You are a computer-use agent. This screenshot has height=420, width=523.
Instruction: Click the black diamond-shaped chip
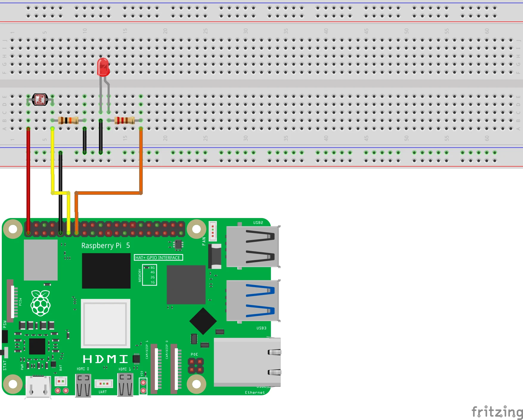pyautogui.click(x=203, y=321)
